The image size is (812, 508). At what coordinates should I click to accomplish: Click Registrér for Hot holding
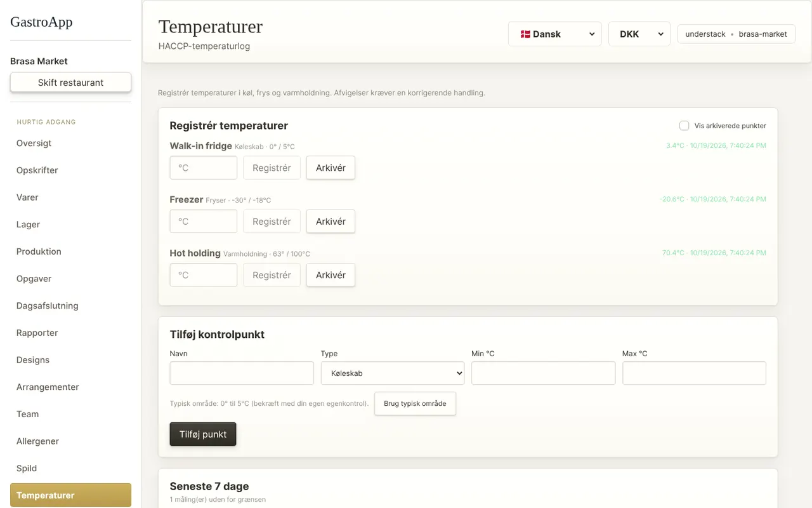[x=272, y=275]
